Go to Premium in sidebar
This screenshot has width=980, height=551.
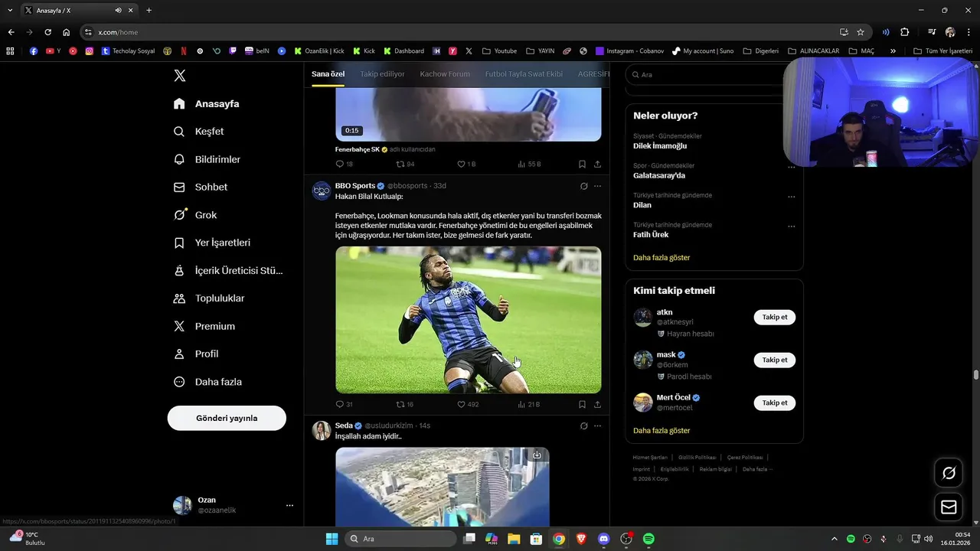(x=204, y=326)
